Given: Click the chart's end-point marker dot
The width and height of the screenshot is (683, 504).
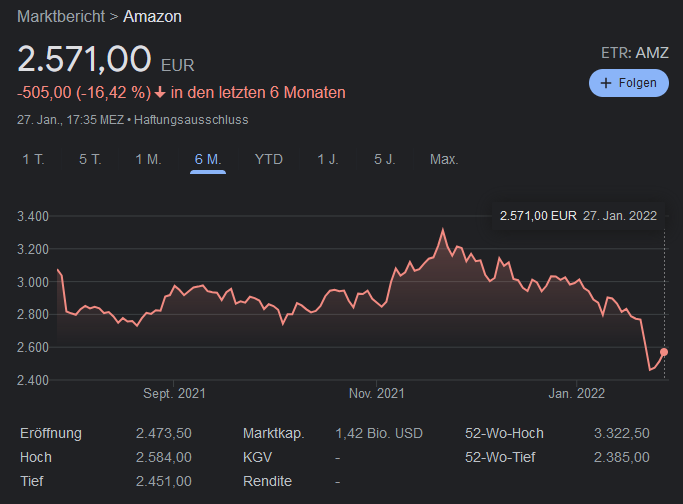Looking at the screenshot, I should (x=665, y=352).
